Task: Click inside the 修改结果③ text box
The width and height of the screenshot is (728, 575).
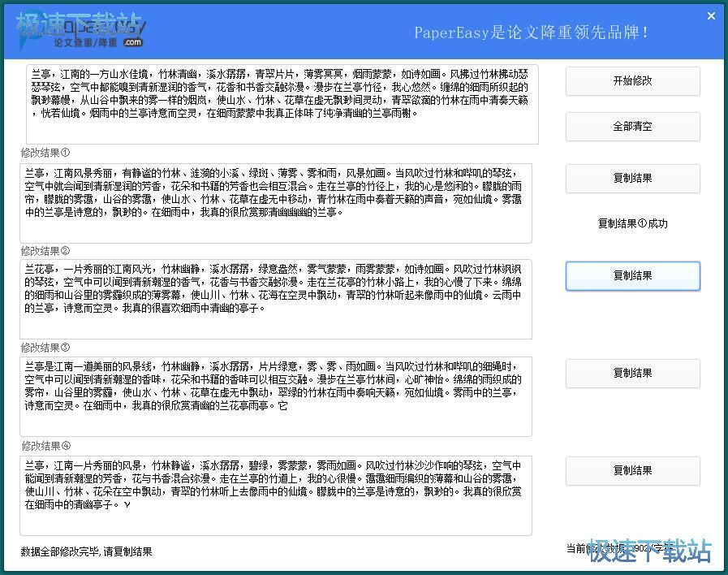Action: pyautogui.click(x=276, y=396)
